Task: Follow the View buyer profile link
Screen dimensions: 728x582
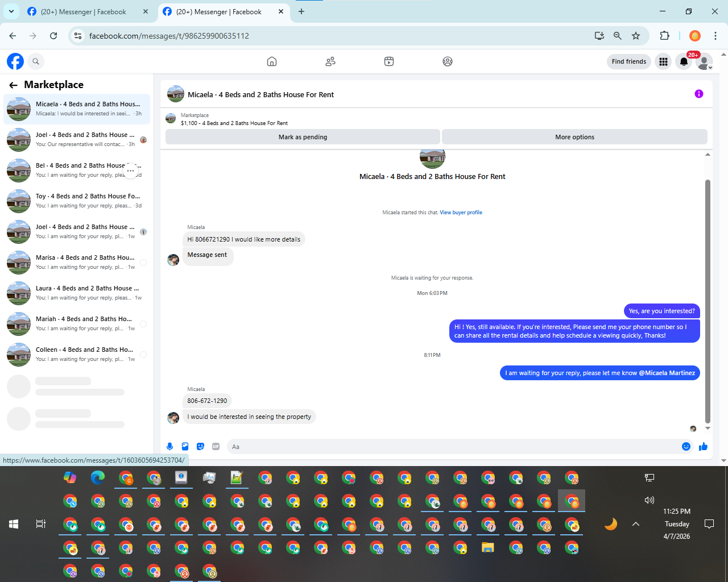Action: pos(461,213)
